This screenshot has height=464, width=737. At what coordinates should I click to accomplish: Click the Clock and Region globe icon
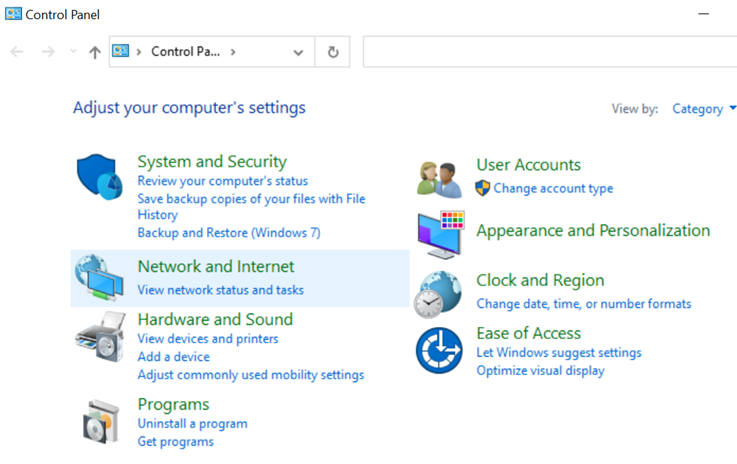pos(439,293)
